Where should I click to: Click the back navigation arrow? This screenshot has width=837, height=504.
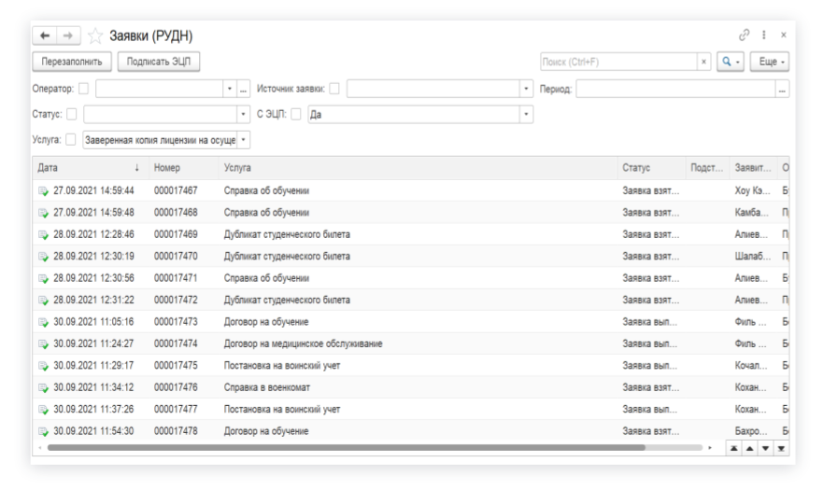pos(45,35)
